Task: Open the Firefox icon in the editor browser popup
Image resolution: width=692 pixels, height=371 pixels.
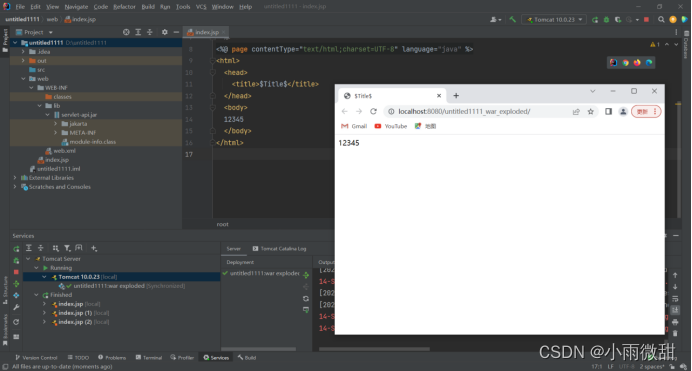Action: (x=637, y=63)
